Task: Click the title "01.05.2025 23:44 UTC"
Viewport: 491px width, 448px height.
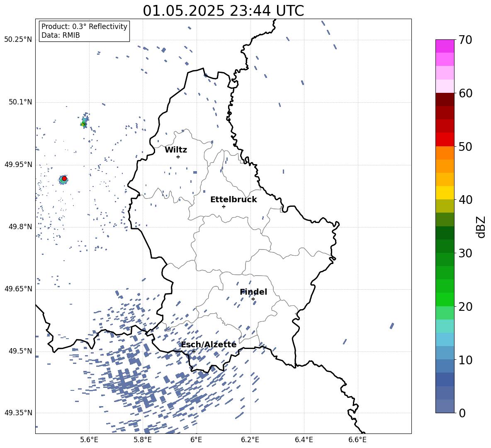Action: tap(223, 11)
